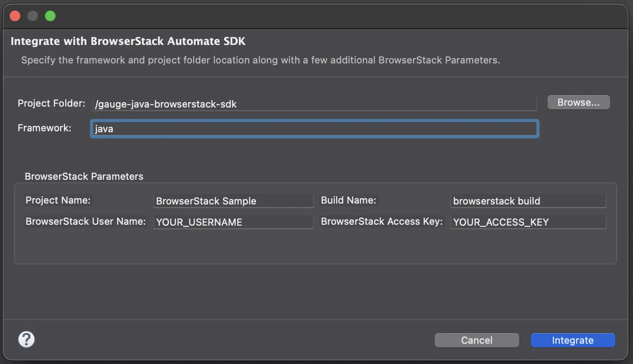Screen dimensions: 633x364
Task: Click the 'BrowserStack User Name:' label
Action: tap(86, 221)
